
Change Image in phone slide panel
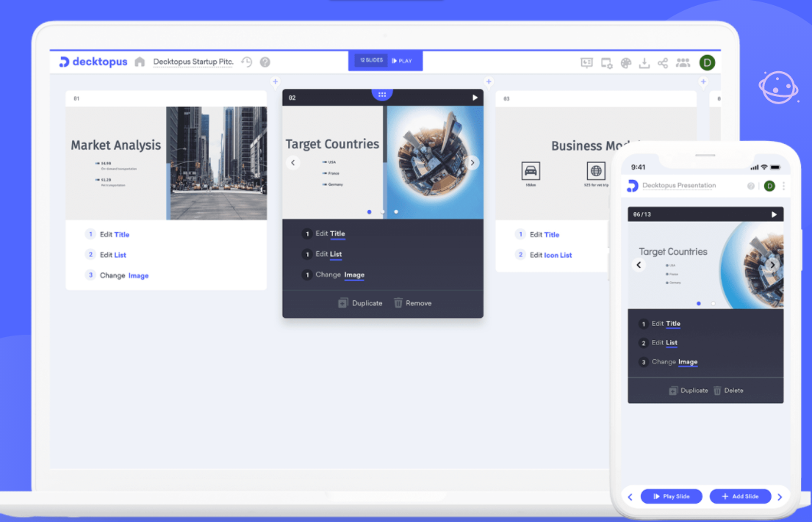[x=675, y=362]
